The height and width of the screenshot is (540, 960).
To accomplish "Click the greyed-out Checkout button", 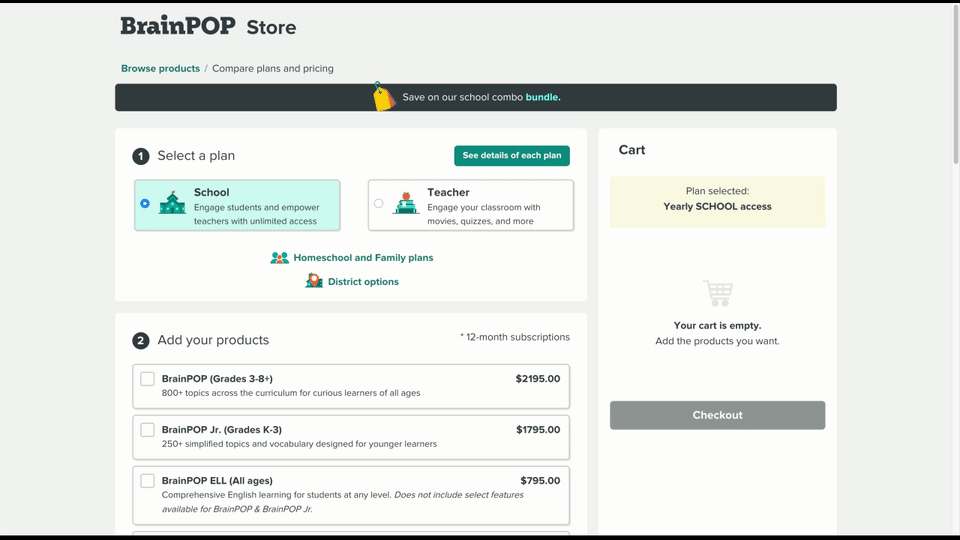I will tap(718, 415).
